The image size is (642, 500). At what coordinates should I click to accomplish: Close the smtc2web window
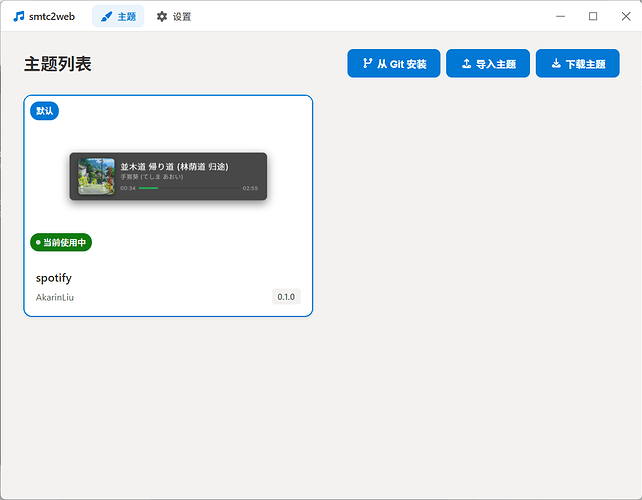626,16
